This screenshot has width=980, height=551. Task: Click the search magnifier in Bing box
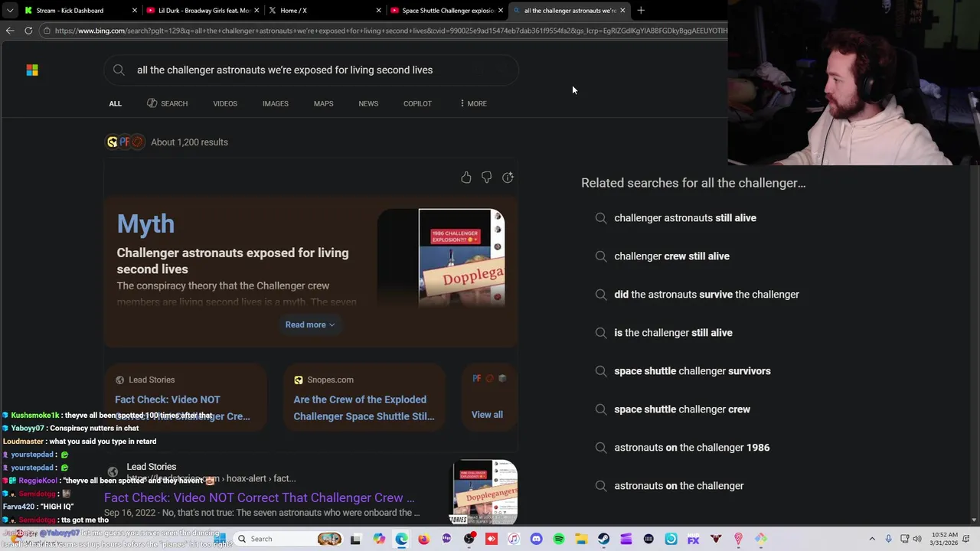click(x=119, y=70)
